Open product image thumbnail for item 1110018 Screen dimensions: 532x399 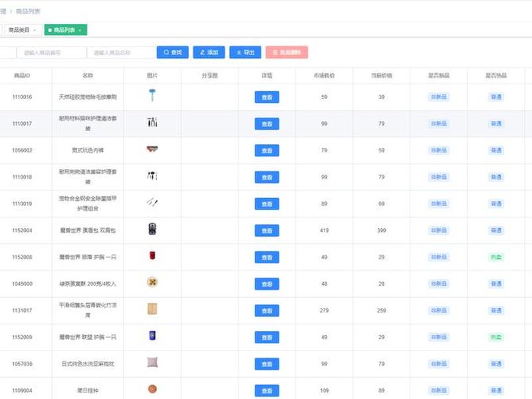[x=152, y=176]
